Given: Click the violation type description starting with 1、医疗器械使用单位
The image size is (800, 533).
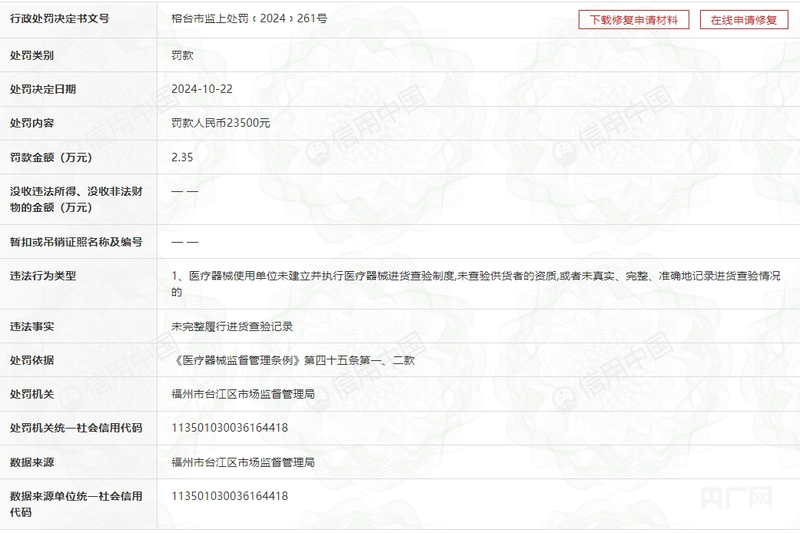Looking at the screenshot, I should tap(476, 284).
